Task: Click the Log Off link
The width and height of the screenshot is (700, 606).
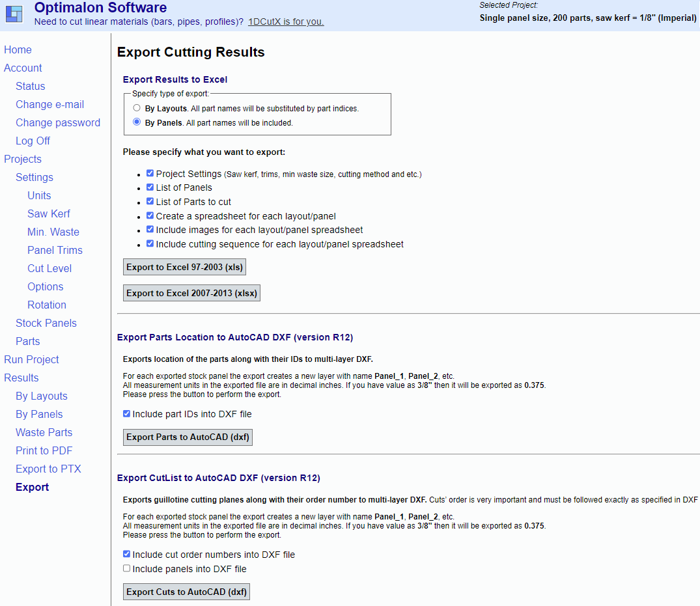Action: [33, 141]
